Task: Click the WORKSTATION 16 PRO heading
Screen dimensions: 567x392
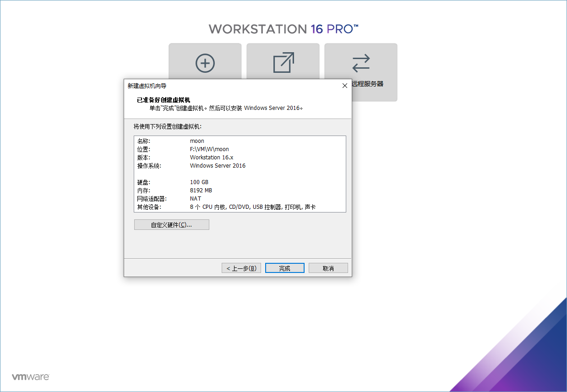Action: (x=283, y=29)
